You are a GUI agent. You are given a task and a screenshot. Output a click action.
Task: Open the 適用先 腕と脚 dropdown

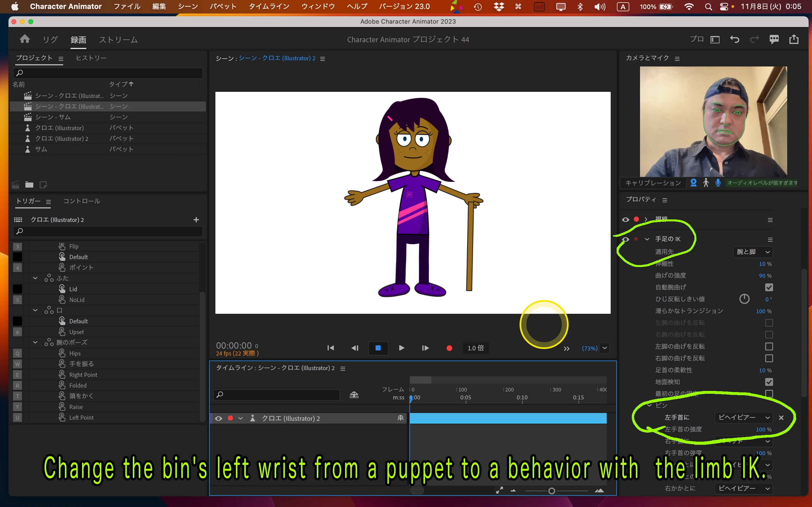[753, 252]
